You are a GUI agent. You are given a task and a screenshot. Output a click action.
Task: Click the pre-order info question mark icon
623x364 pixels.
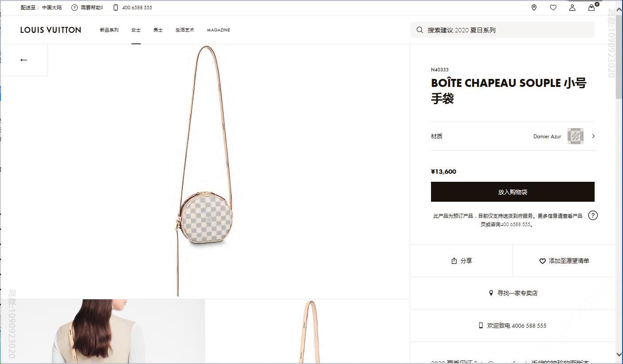(x=593, y=215)
